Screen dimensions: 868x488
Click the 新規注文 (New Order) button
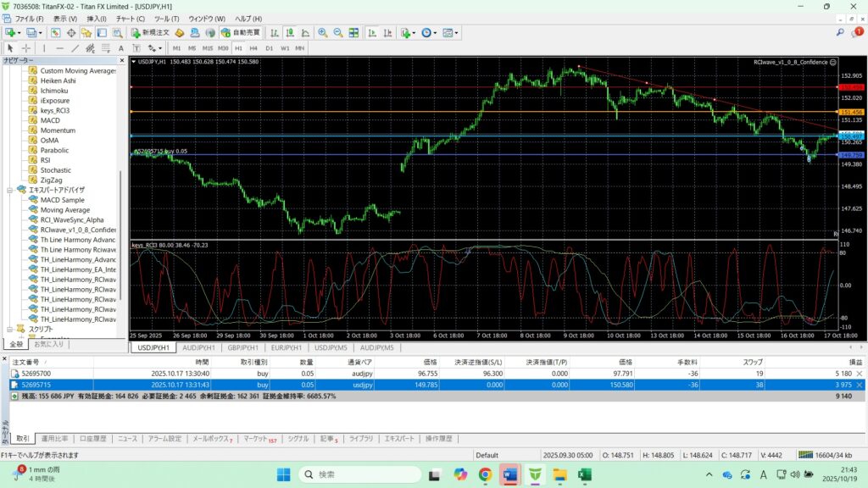pyautogui.click(x=150, y=32)
